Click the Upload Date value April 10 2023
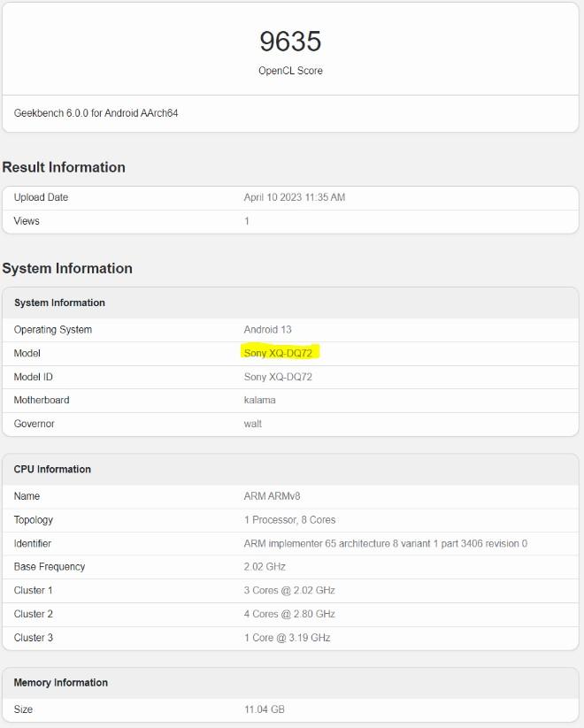This screenshot has width=584, height=728. point(294,197)
